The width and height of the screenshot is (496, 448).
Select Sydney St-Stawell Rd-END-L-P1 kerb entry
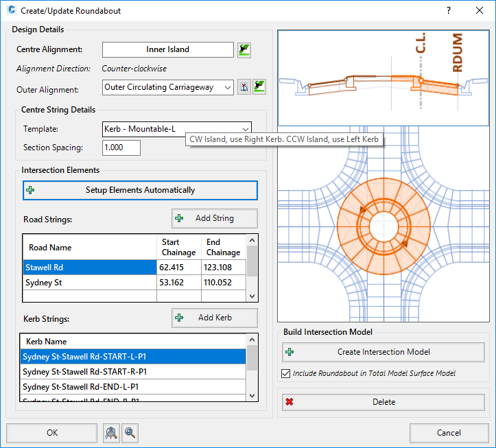(x=132, y=386)
